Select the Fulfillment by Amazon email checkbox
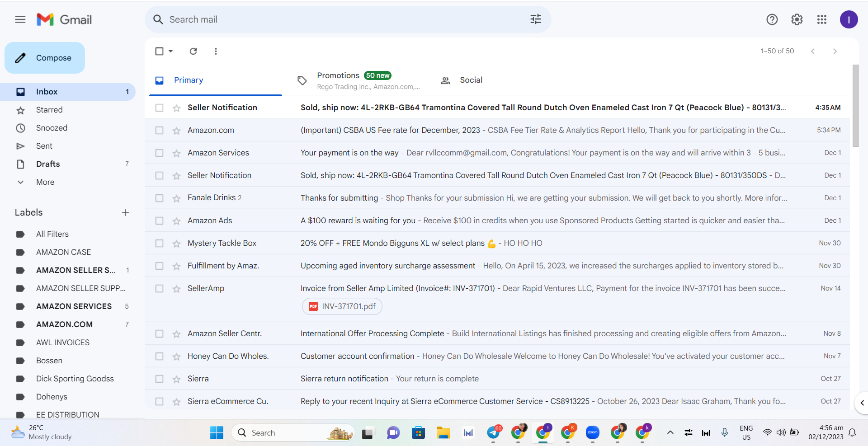This screenshot has width=868, height=446. [159, 266]
